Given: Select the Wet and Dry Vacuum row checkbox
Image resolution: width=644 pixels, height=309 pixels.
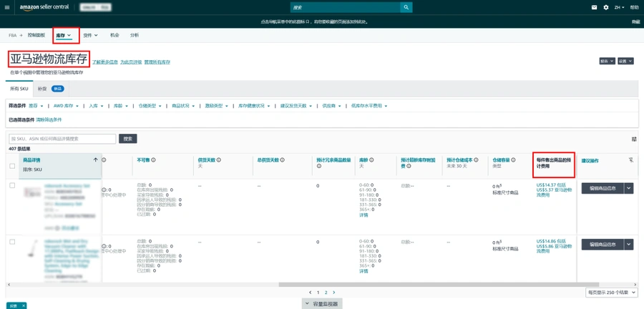Looking at the screenshot, I should pos(12,242).
